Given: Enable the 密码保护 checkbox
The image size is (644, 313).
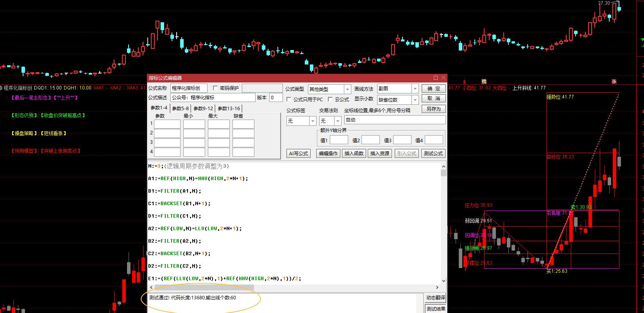Looking at the screenshot, I should coord(215,88).
